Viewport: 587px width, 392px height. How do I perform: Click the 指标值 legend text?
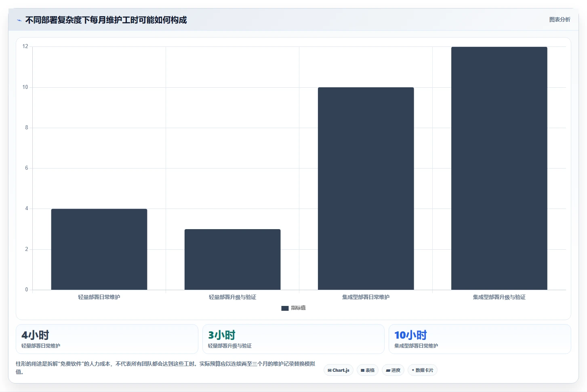(298, 308)
